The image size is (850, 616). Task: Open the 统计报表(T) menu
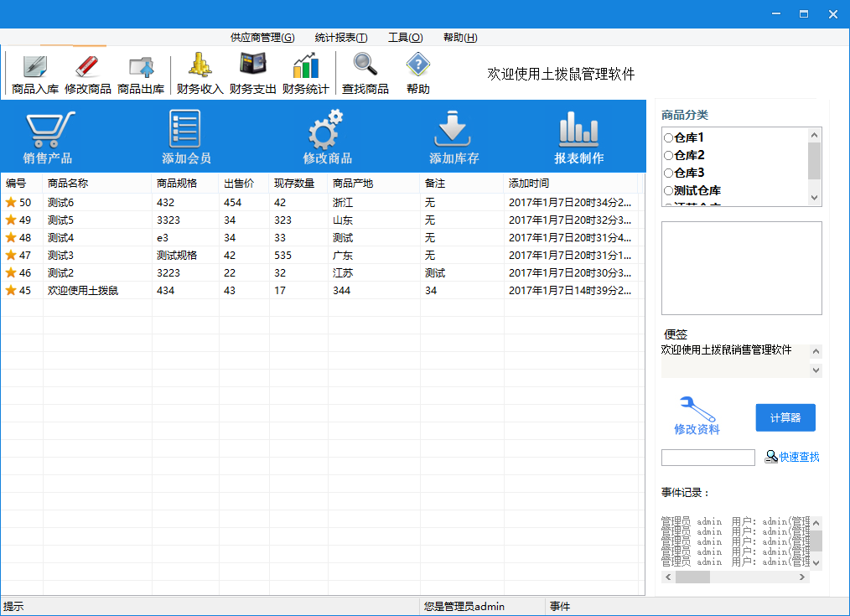[x=341, y=38]
